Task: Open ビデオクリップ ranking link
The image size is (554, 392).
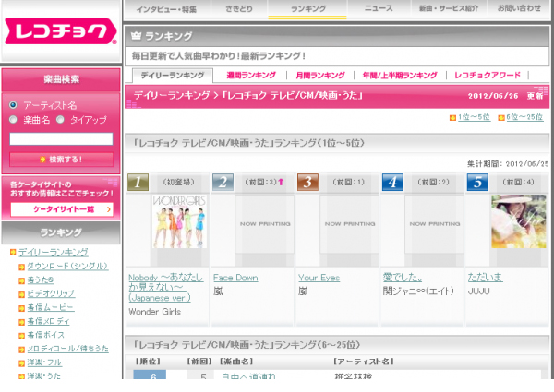Action: tap(51, 293)
